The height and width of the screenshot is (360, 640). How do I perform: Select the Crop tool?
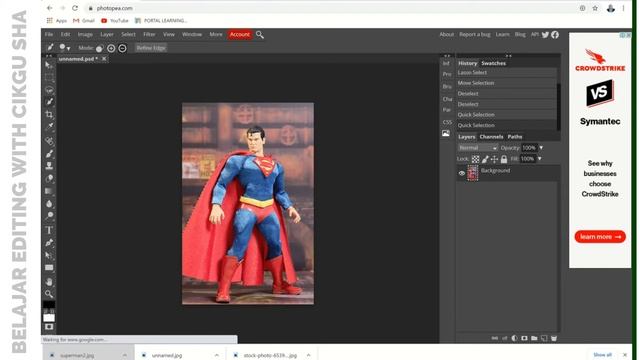tap(49, 114)
